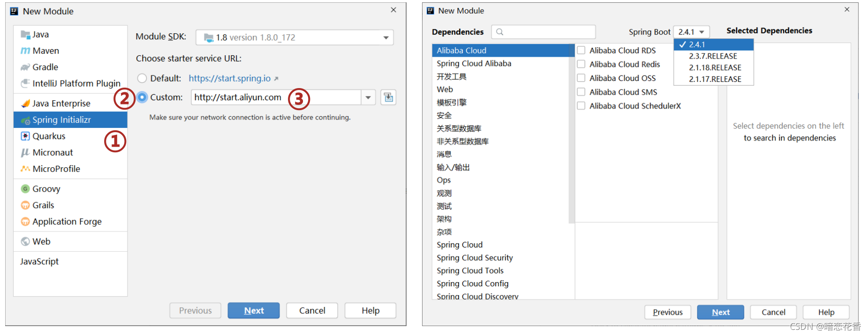Viewport: 868px width, 335px height.
Task: Click the dependencies search field
Action: pyautogui.click(x=544, y=32)
